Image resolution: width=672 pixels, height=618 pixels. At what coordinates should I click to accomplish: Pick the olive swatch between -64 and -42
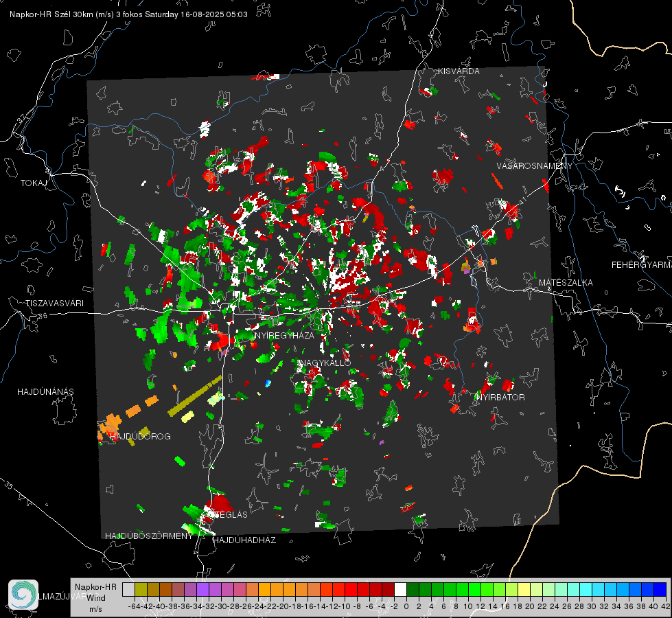pyautogui.click(x=141, y=589)
